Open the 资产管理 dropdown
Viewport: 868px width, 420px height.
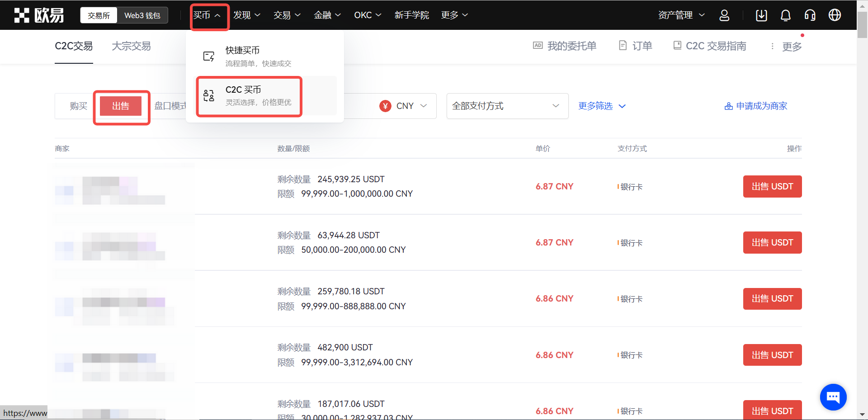[681, 15]
